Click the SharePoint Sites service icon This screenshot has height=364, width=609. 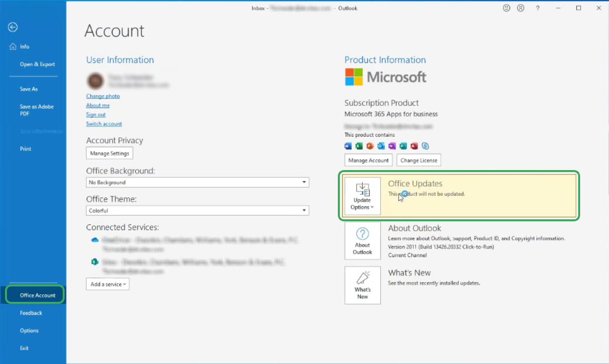tap(95, 262)
